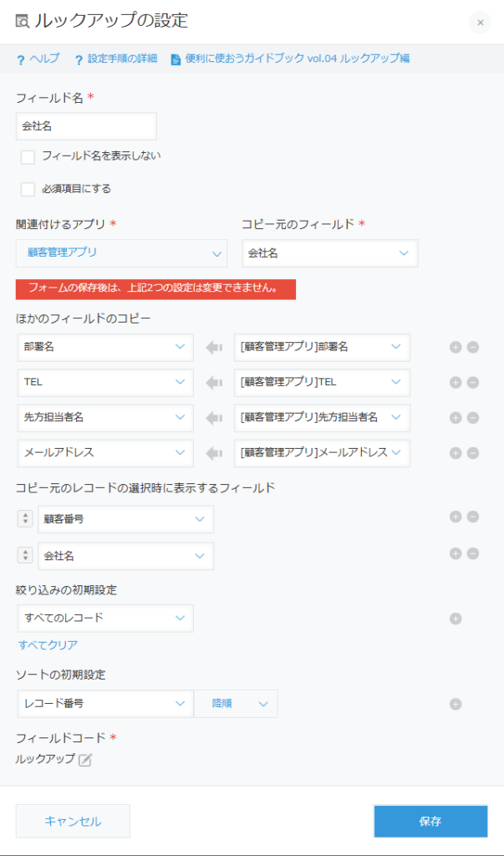Click the キャンセル button
This screenshot has height=856, width=504.
[73, 821]
